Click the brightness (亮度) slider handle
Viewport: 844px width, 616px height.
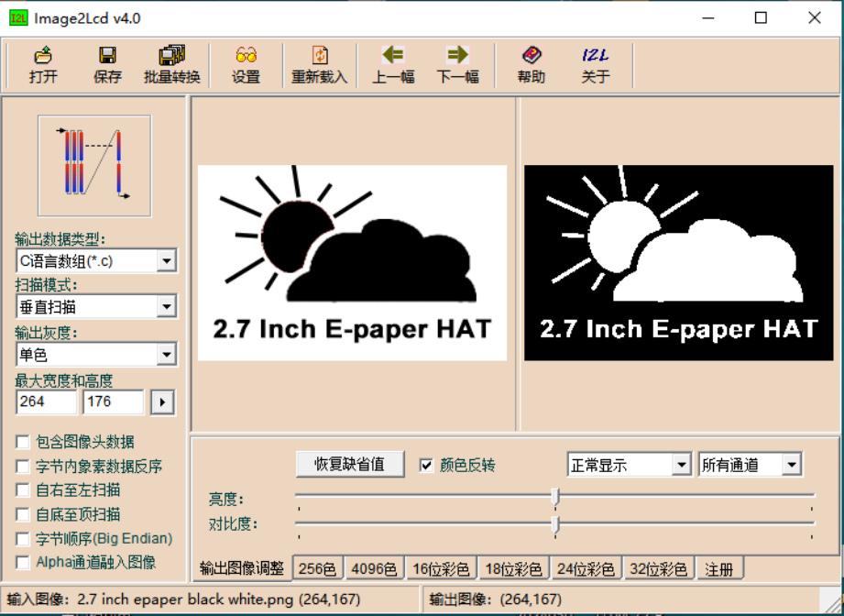tap(555, 497)
